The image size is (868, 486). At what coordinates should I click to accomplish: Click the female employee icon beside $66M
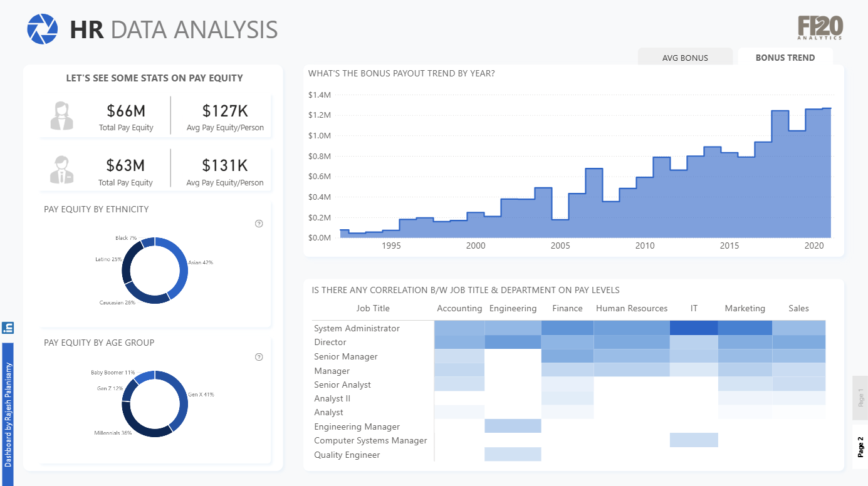pyautogui.click(x=62, y=116)
